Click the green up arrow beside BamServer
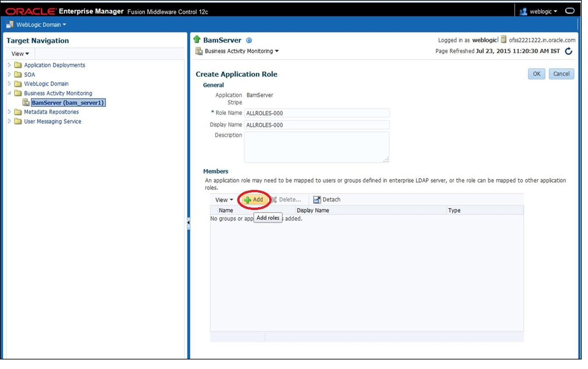The image size is (588, 369). (x=197, y=39)
